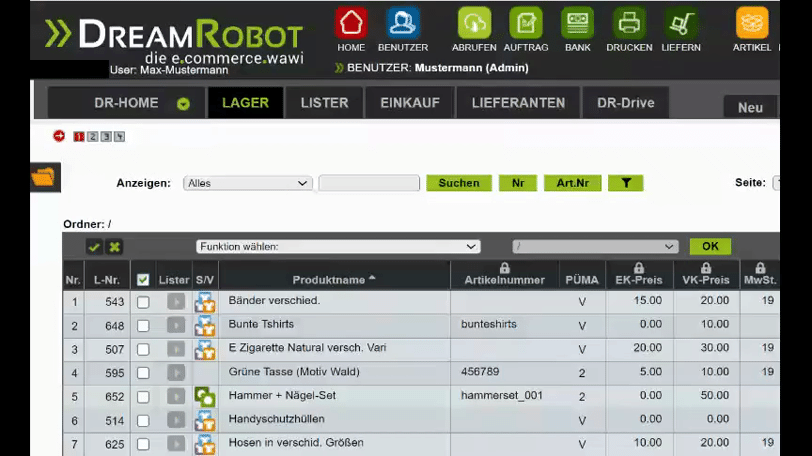Check the box for Handyschutzhüllen row
Image resolution: width=812 pixels, height=456 pixels.
pyautogui.click(x=143, y=421)
